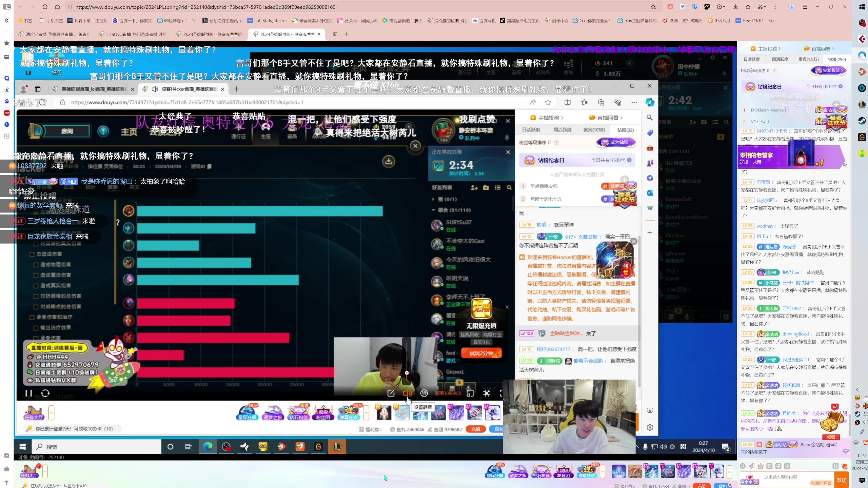The height and width of the screenshot is (488, 868).
Task: Open the friend list search icon in the game client
Action: [x=509, y=187]
